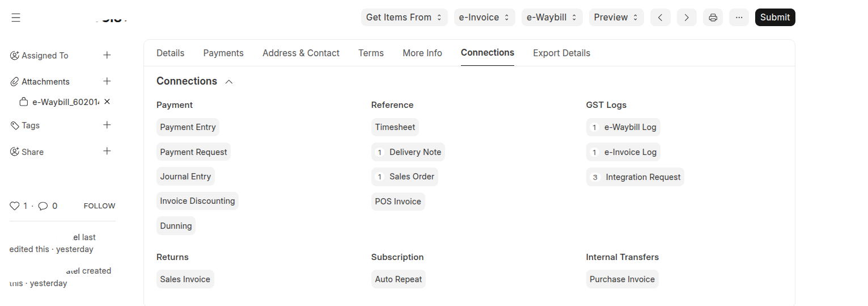Add attachment using plus icon
This screenshot has height=306, width=868.
tap(107, 81)
